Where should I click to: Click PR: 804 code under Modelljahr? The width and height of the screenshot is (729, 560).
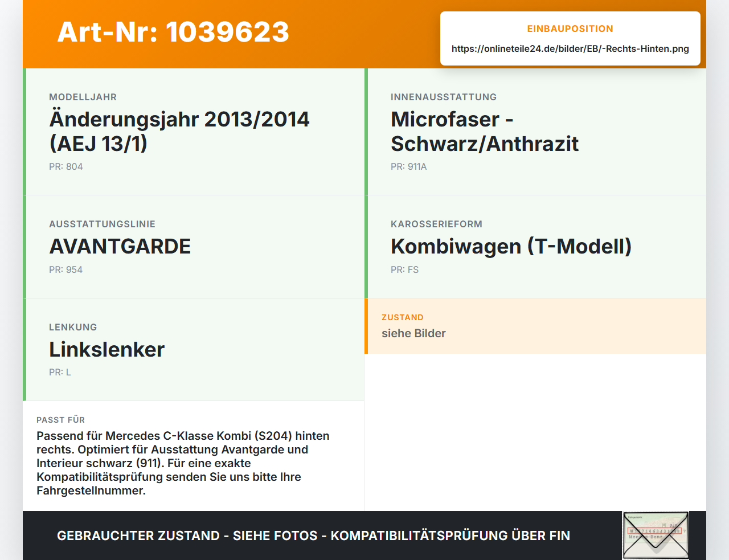[66, 167]
